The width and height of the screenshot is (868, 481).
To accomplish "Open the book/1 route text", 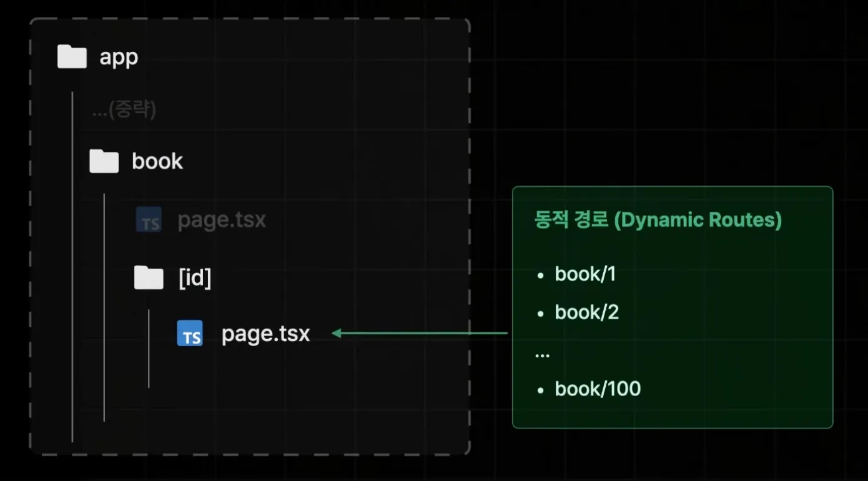I will coord(585,274).
